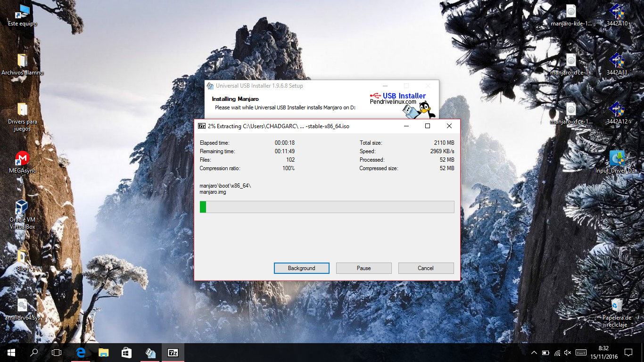Click the Elapsed time value 00:00:18
The image size is (644, 362).
coord(285,143)
